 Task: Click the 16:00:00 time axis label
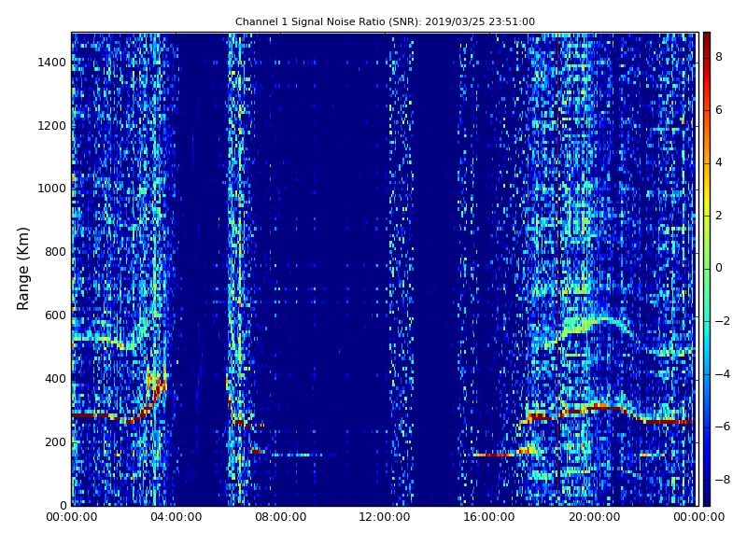point(489,517)
